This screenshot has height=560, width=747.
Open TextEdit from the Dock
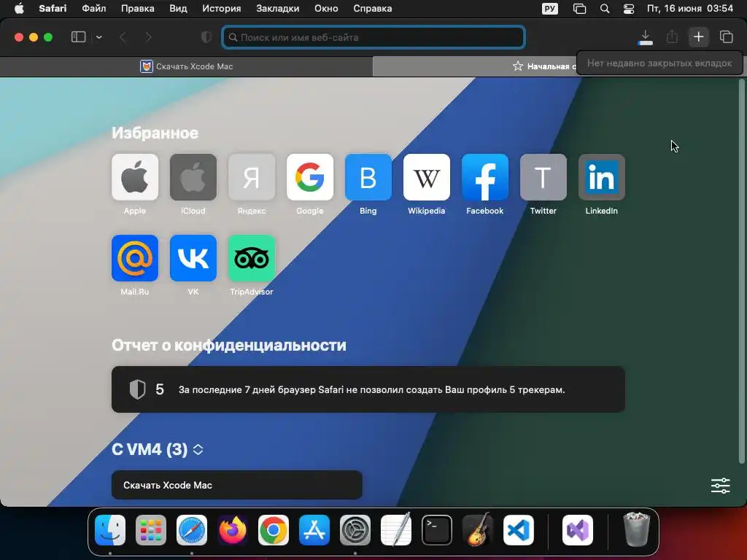coord(396,530)
